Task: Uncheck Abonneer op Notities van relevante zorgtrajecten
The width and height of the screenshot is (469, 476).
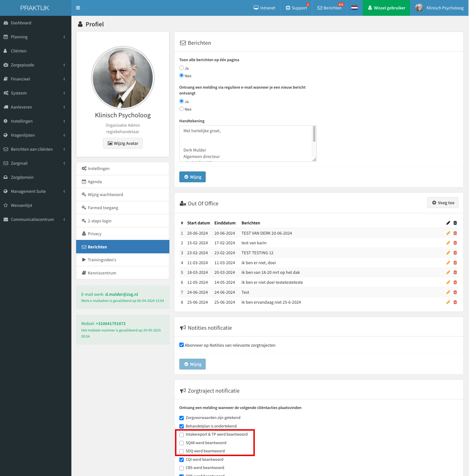Action: 181,345
